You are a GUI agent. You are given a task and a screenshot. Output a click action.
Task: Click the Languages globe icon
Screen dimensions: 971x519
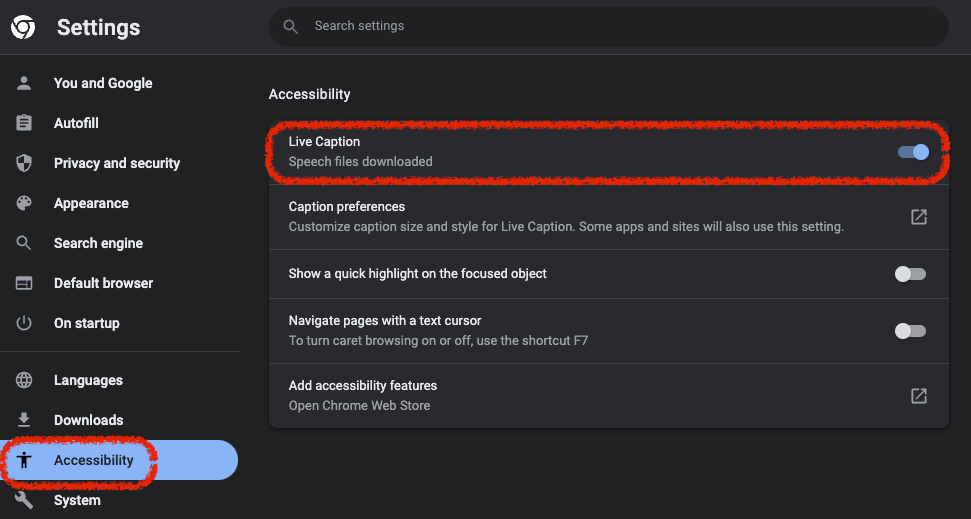24,380
